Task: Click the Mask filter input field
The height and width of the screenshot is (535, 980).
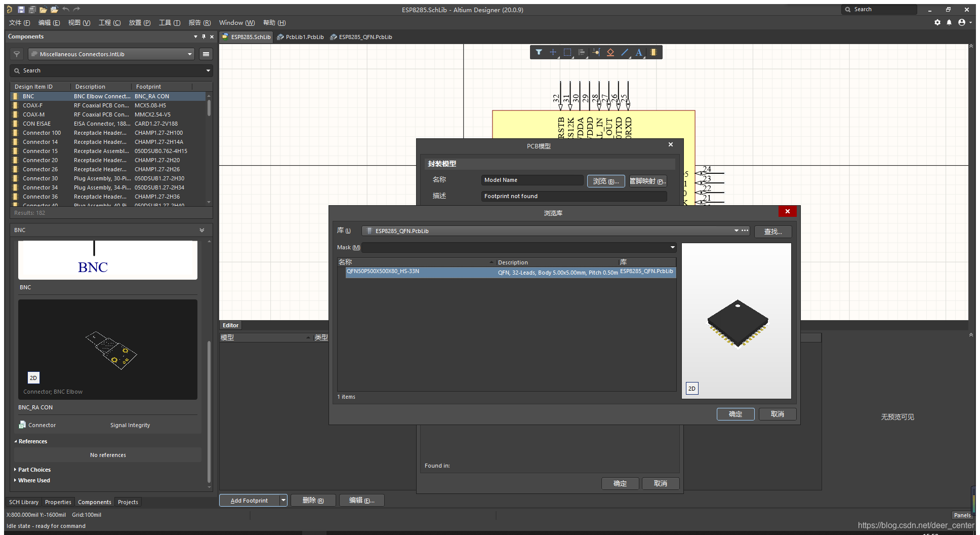Action: point(516,247)
